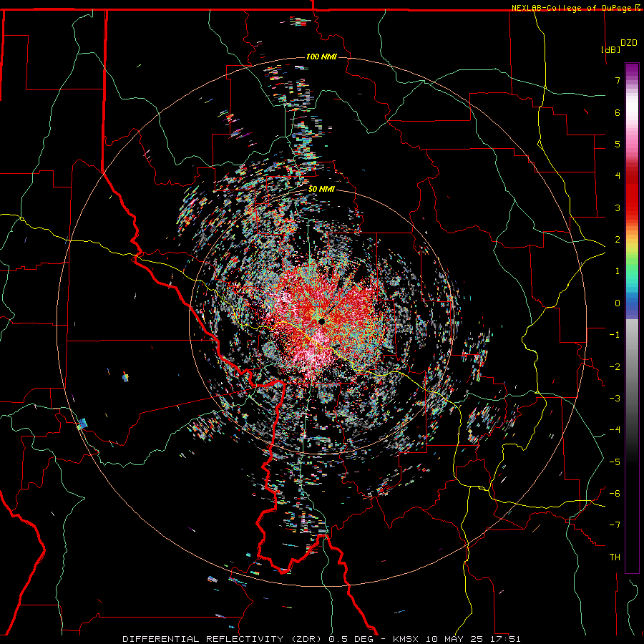Image resolution: width=644 pixels, height=644 pixels.
Task: Click the DZD label above the color scale
Action: pos(629,43)
